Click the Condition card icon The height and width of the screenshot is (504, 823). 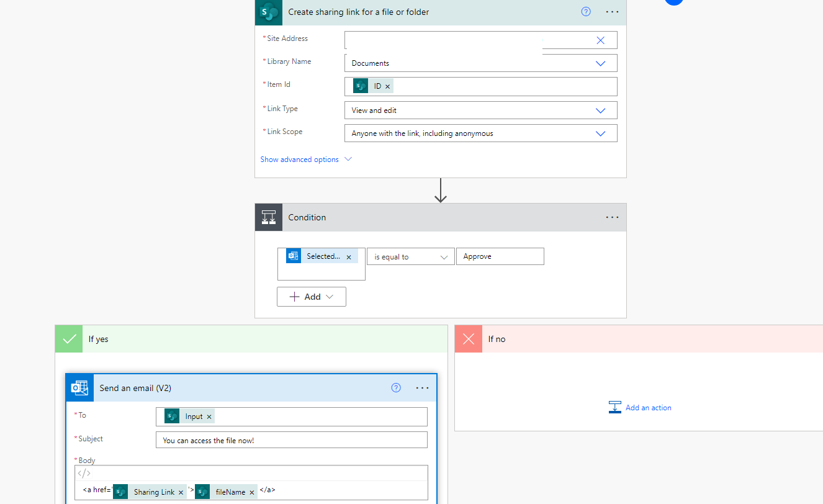(x=269, y=217)
